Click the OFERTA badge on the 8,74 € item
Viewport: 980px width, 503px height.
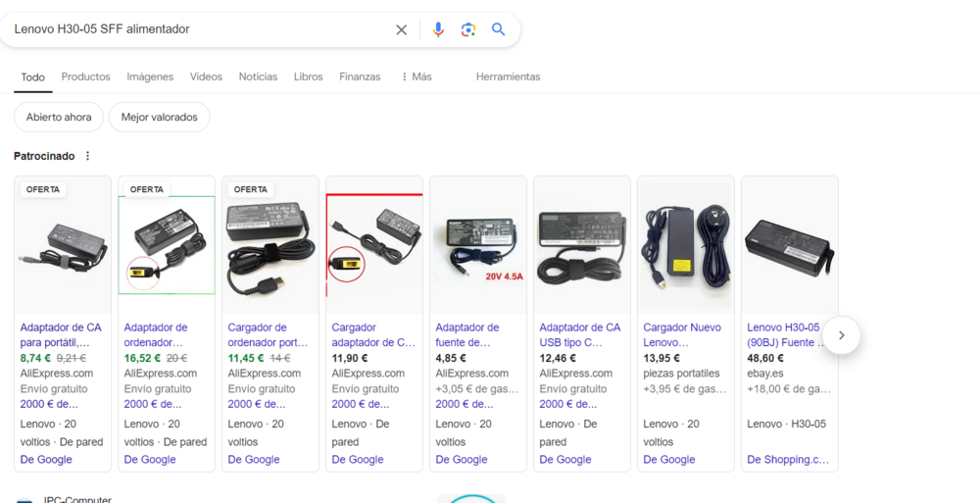click(43, 189)
